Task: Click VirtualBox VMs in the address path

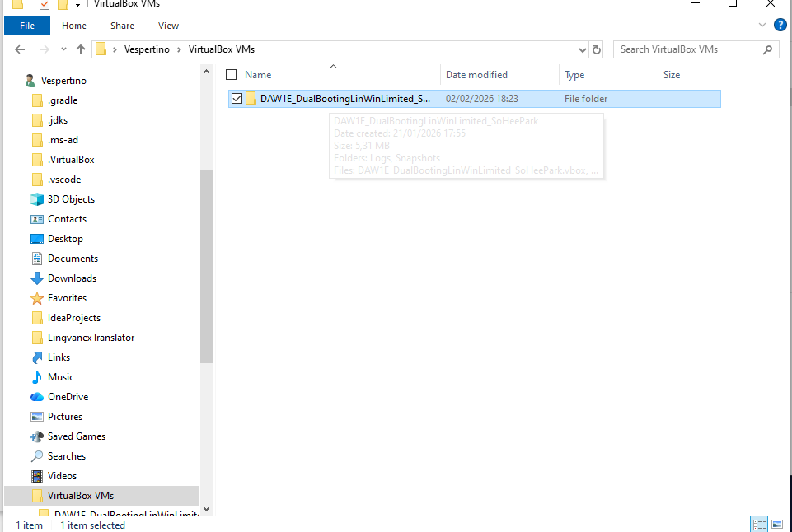Action: 222,49
